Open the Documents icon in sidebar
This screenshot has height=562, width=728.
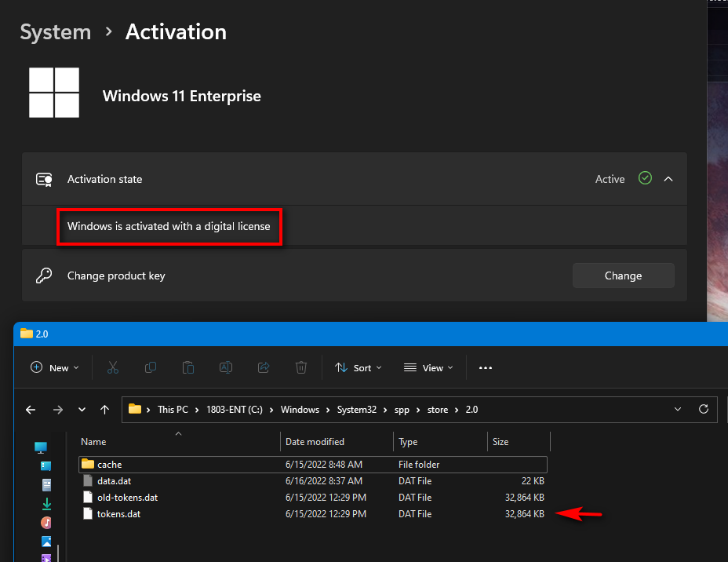coord(46,485)
